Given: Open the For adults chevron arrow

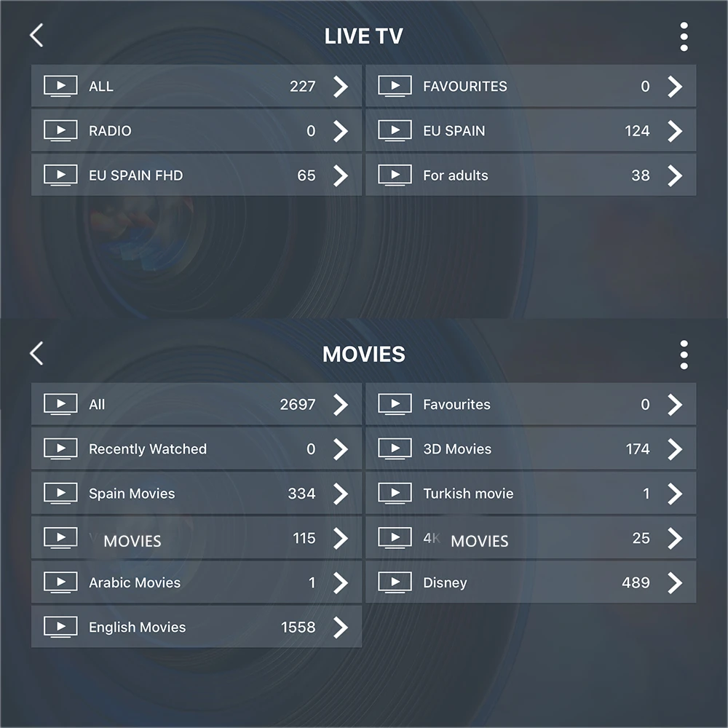Looking at the screenshot, I should pyautogui.click(x=675, y=175).
